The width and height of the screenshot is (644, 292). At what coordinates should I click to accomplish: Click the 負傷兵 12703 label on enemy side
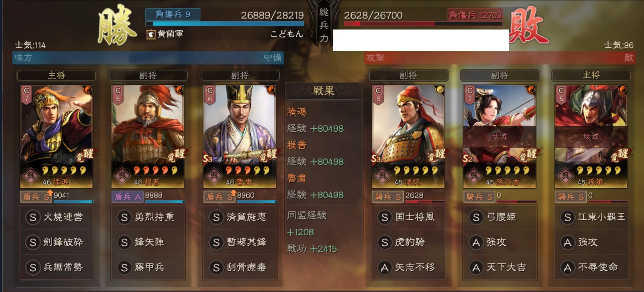[475, 15]
